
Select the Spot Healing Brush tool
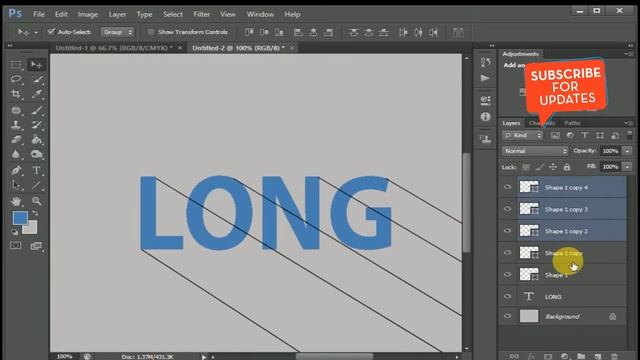(16, 110)
